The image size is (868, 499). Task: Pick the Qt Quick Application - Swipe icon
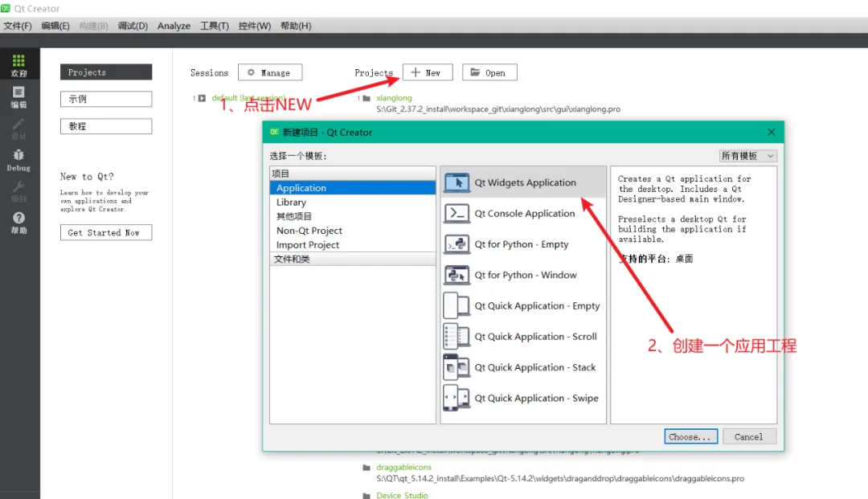(x=457, y=399)
